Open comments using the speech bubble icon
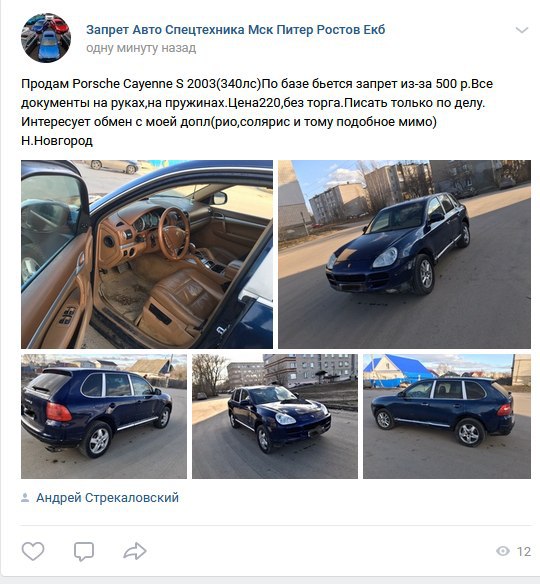Image resolution: width=540 pixels, height=584 pixels. pos(84,552)
